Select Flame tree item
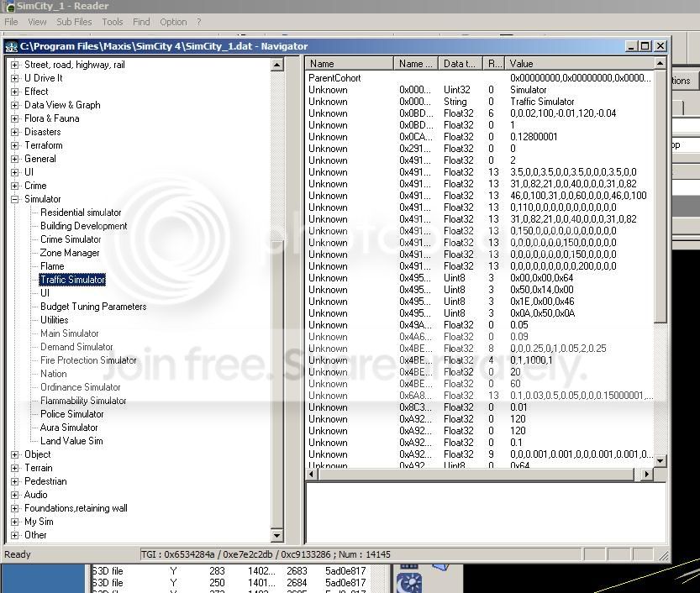Image resolution: width=700 pixels, height=593 pixels. click(52, 266)
